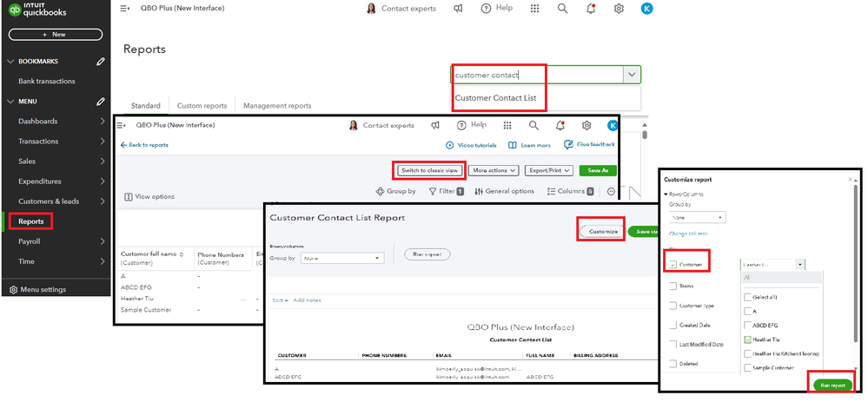Open Group by None in Customize panel
This screenshot has width=868, height=402.
[x=698, y=218]
